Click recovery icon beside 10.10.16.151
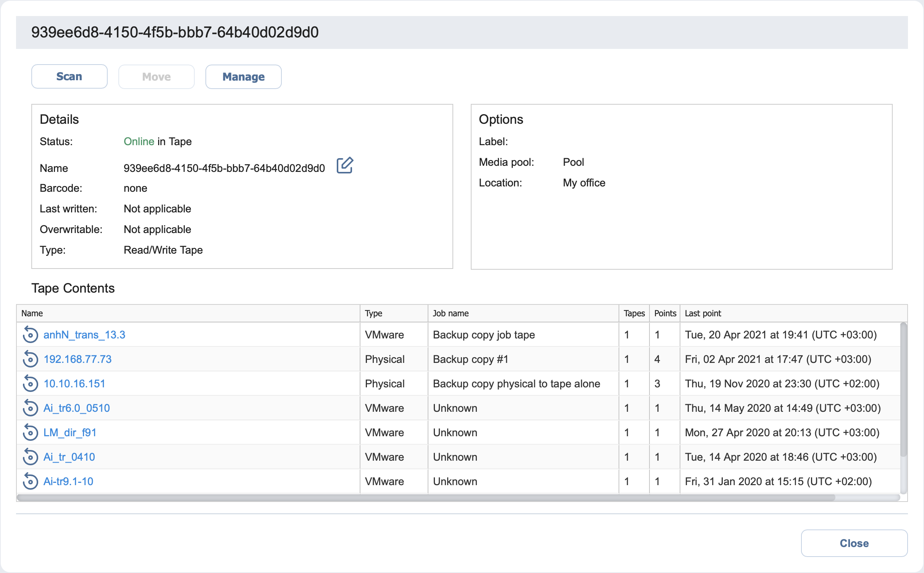The height and width of the screenshot is (573, 924). (x=30, y=384)
